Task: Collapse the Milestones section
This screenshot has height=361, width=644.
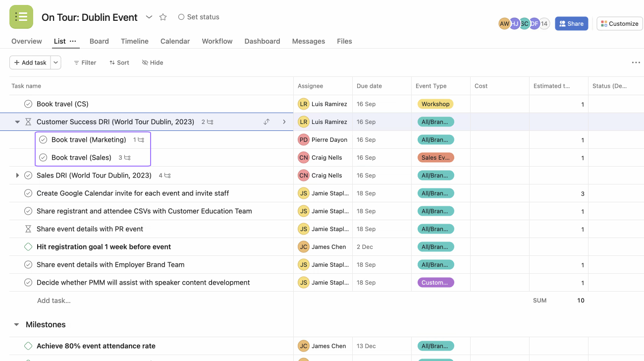Action: click(16, 324)
